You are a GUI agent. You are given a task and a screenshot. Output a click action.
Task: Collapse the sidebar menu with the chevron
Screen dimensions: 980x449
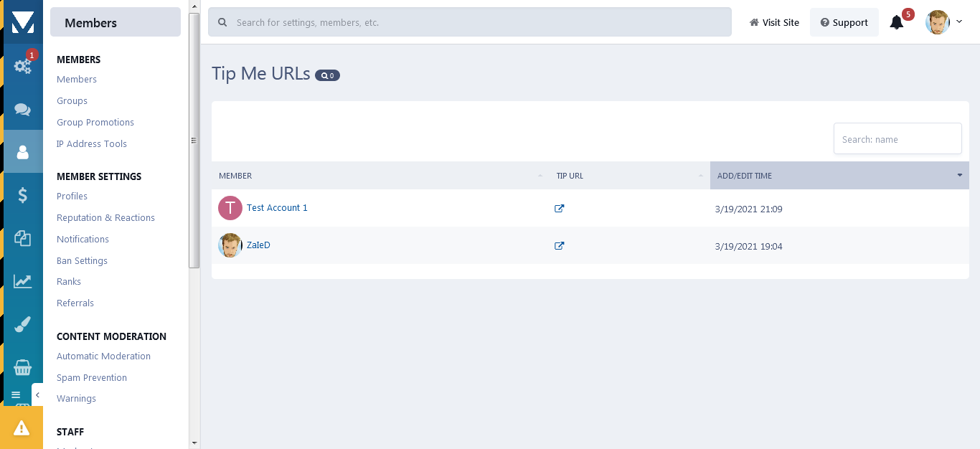pos(37,394)
